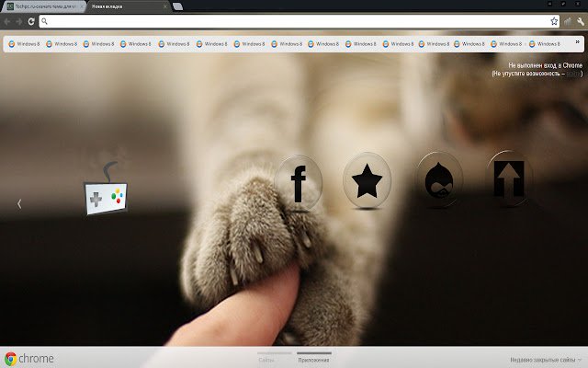Viewport: 588px width, 368px height.
Task: Go to previous apps page via left chevron
Action: [19, 204]
